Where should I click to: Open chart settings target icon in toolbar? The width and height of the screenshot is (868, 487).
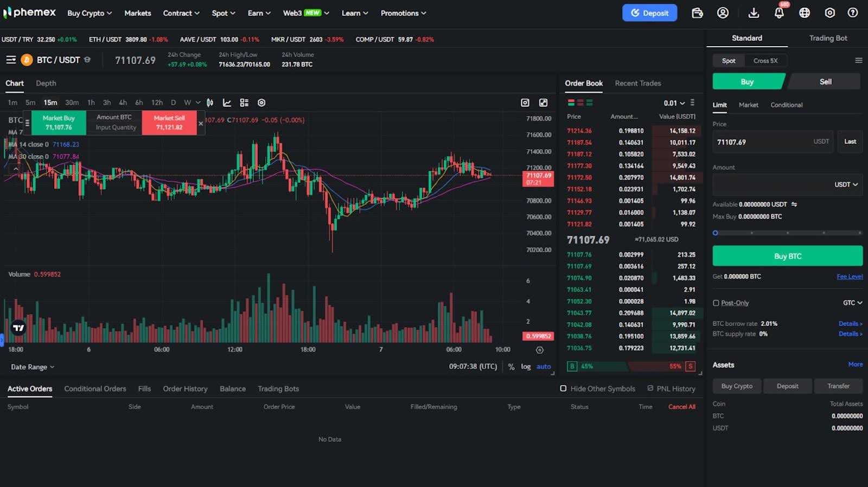coord(261,102)
